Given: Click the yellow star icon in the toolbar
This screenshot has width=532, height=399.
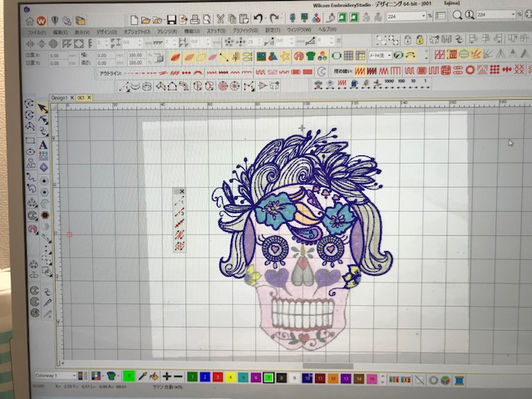Looking at the screenshot, I should click(x=284, y=57).
